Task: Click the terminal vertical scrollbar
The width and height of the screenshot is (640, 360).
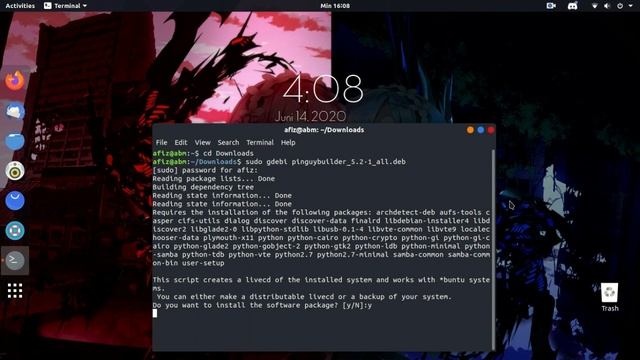Action: click(x=493, y=249)
